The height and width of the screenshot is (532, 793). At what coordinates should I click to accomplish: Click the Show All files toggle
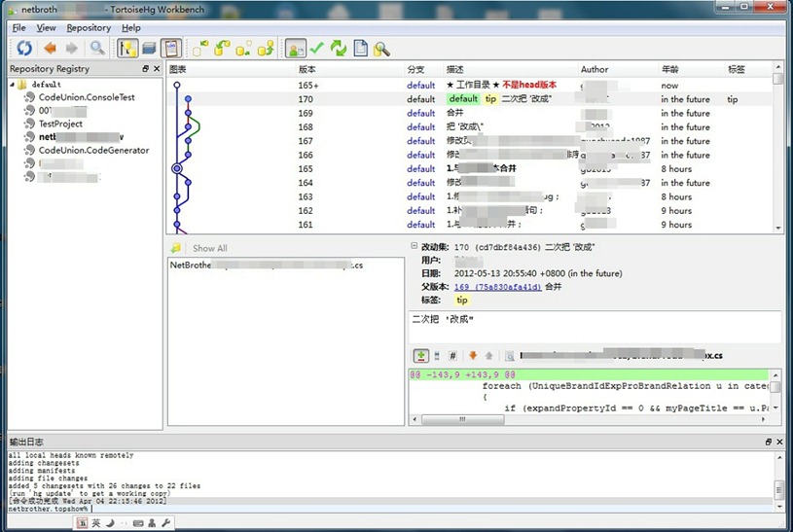[x=209, y=248]
